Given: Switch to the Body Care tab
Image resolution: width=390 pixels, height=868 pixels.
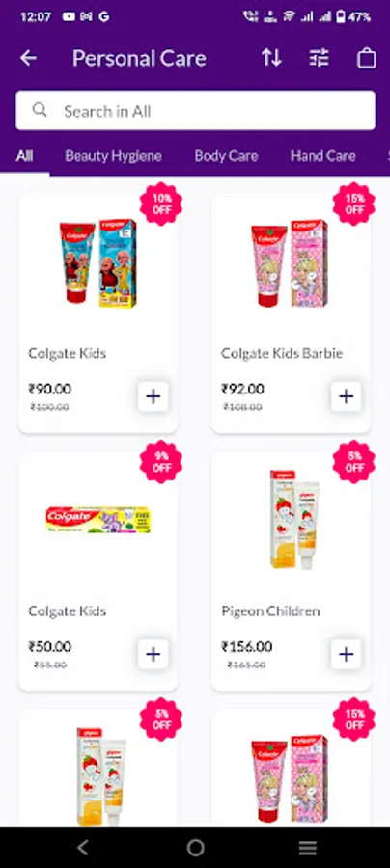Looking at the screenshot, I should [226, 156].
